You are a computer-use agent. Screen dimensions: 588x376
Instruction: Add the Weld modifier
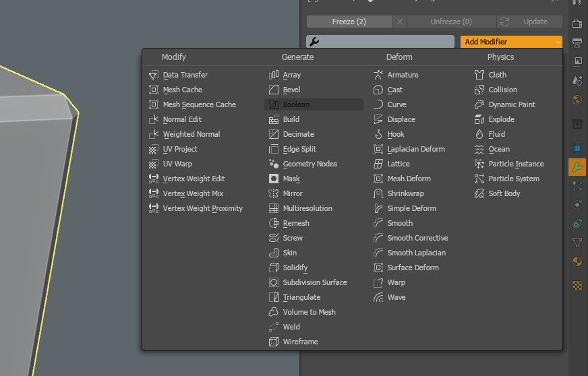(291, 327)
